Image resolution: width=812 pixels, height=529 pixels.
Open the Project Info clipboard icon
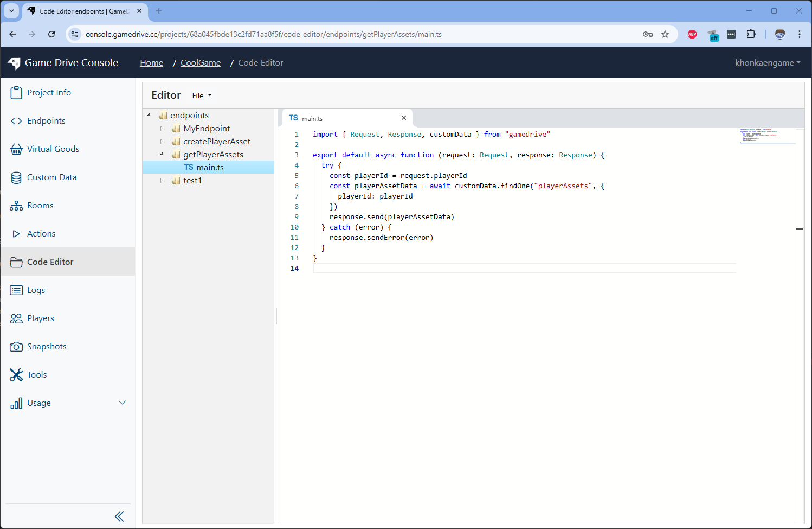tap(16, 93)
